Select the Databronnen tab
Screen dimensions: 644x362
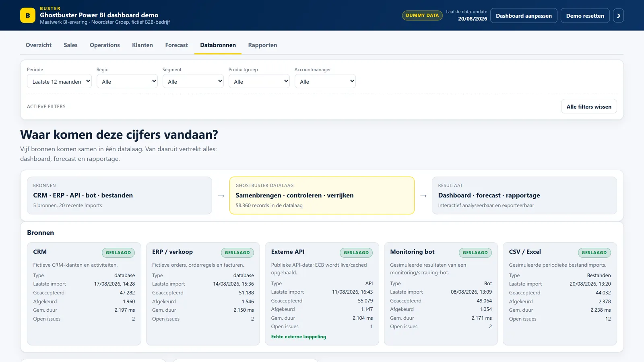[218, 45]
